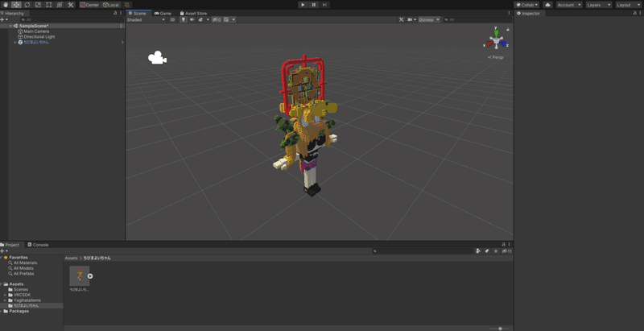Viewport: 644px width, 331px height.
Task: Open scene effects dropdown arrow
Action: tap(208, 19)
